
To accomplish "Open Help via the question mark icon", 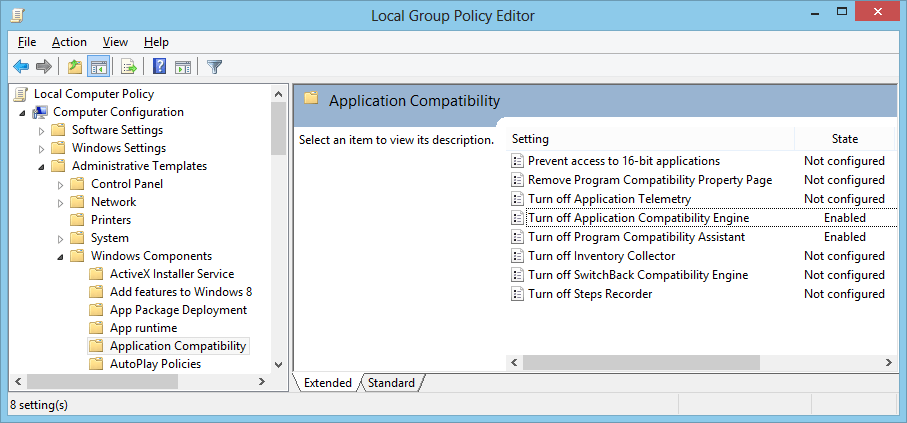I will (x=160, y=67).
